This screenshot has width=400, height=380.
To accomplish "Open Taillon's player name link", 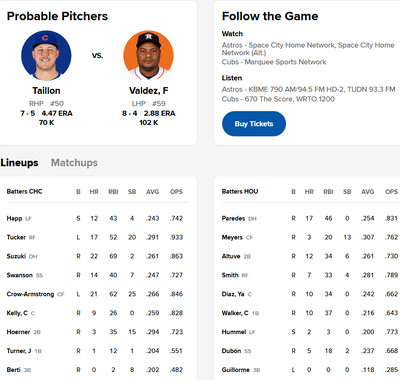I will [46, 91].
